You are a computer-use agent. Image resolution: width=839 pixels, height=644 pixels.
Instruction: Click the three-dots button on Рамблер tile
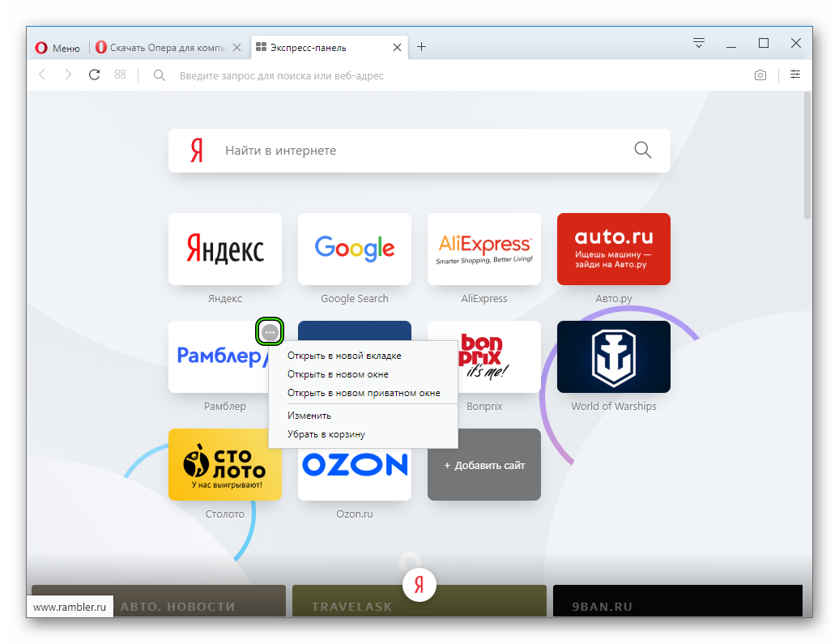click(x=270, y=332)
